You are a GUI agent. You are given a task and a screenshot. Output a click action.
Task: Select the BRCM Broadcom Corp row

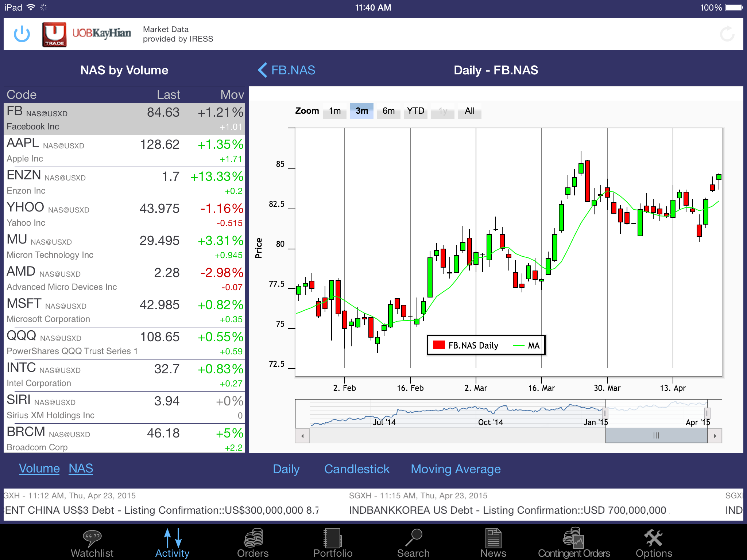[124, 439]
